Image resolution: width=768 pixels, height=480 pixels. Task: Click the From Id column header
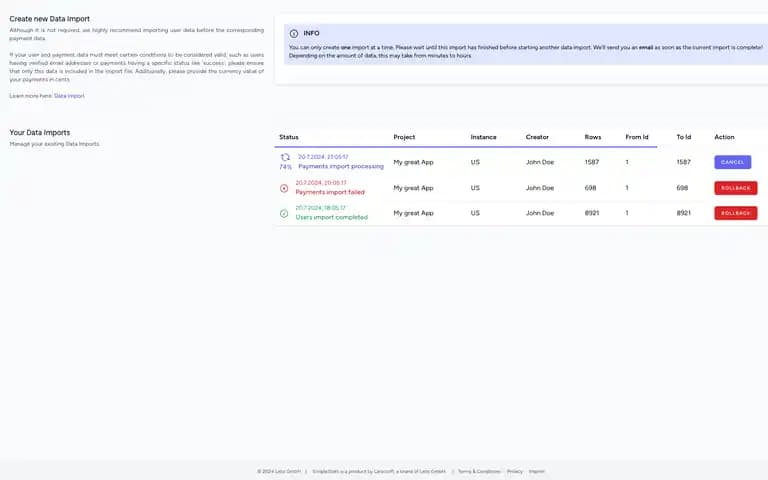point(637,137)
